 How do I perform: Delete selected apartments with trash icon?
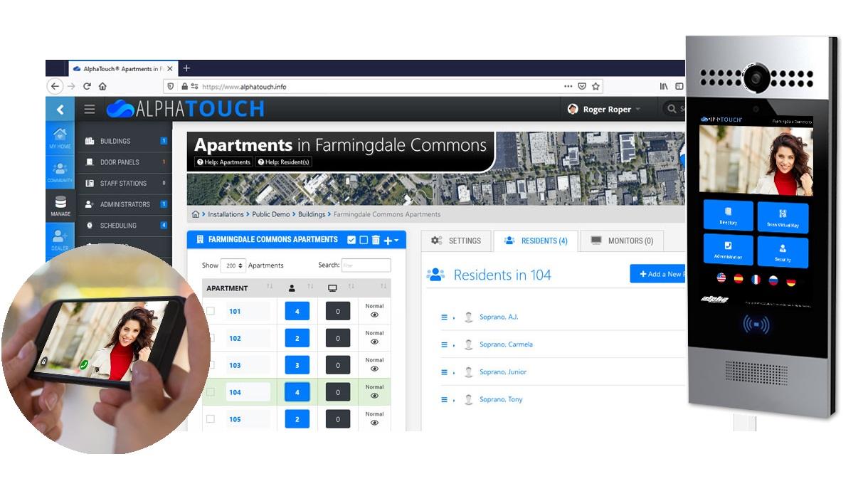tap(376, 240)
